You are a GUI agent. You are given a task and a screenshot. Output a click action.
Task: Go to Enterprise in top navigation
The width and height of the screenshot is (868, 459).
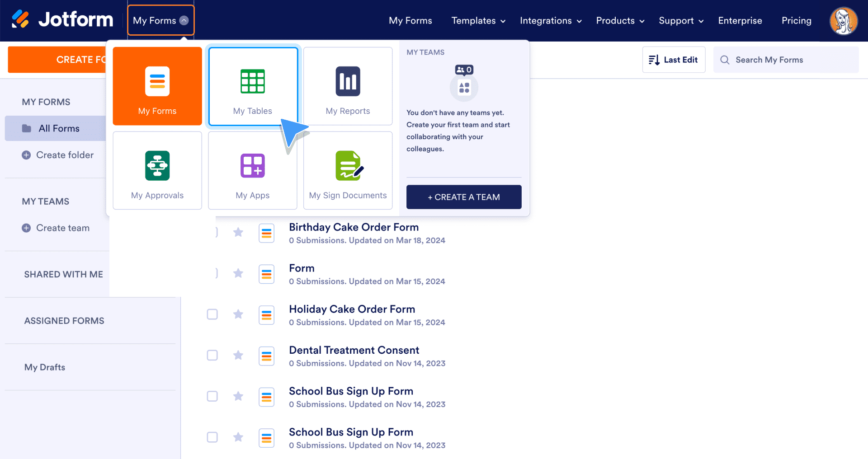pyautogui.click(x=740, y=21)
